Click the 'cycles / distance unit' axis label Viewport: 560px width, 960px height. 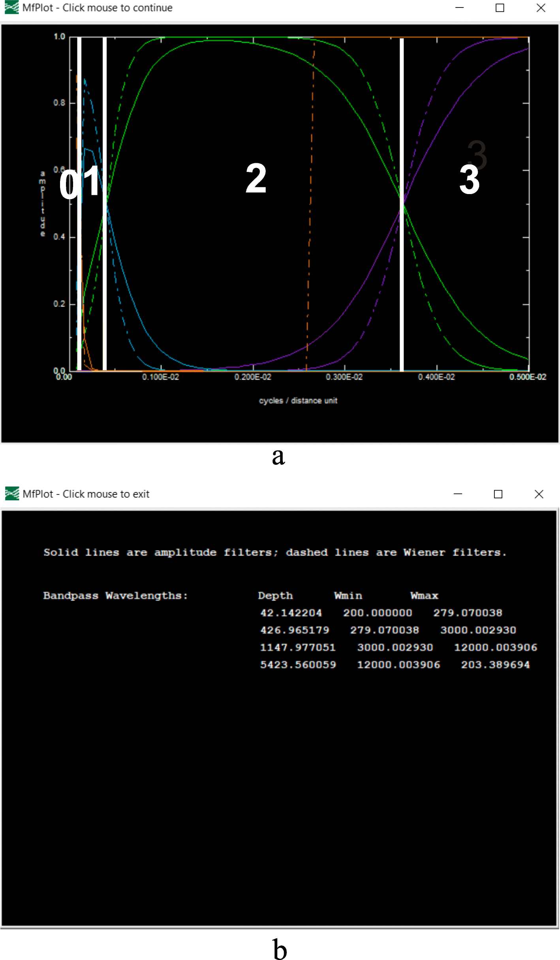(298, 400)
